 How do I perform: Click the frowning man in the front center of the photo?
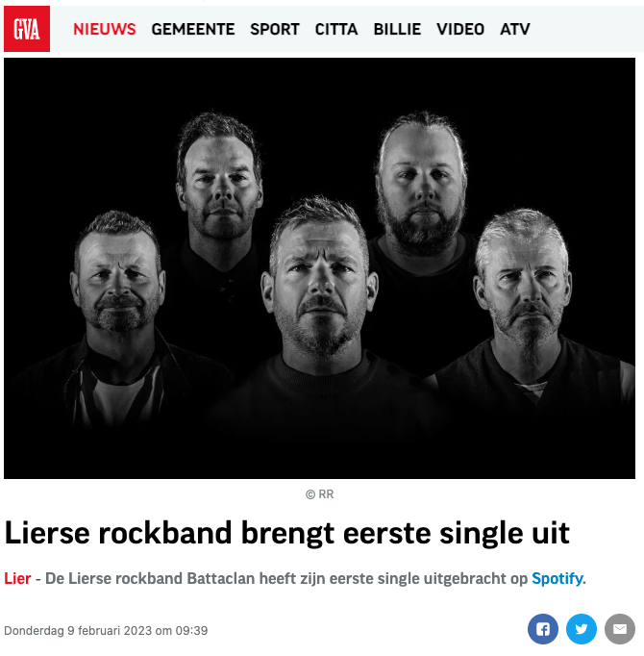pos(320,292)
